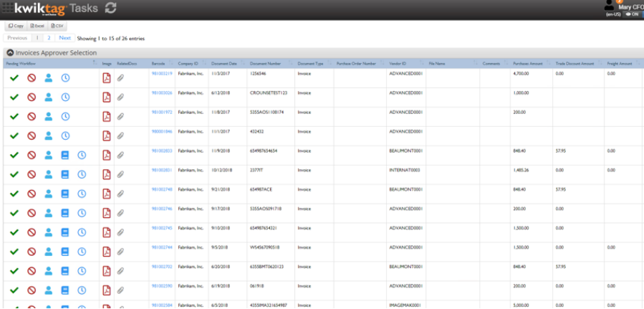644x309 pixels.
Task: Open PDF image for invoice 981003219
Action: point(107,78)
